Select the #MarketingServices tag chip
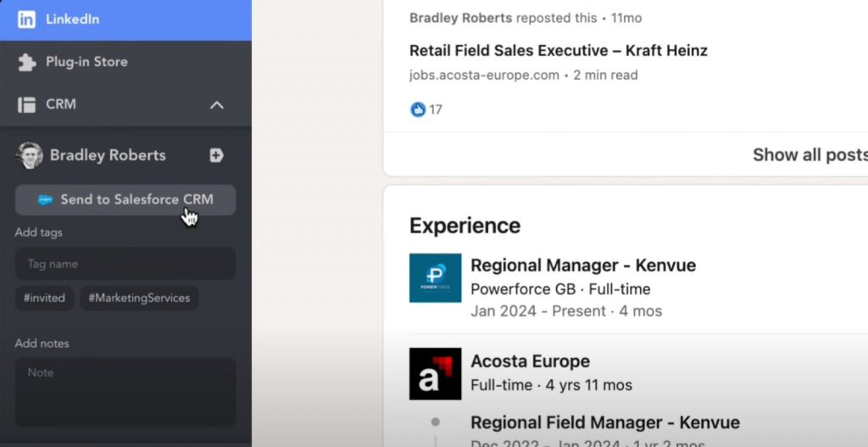 (140, 299)
